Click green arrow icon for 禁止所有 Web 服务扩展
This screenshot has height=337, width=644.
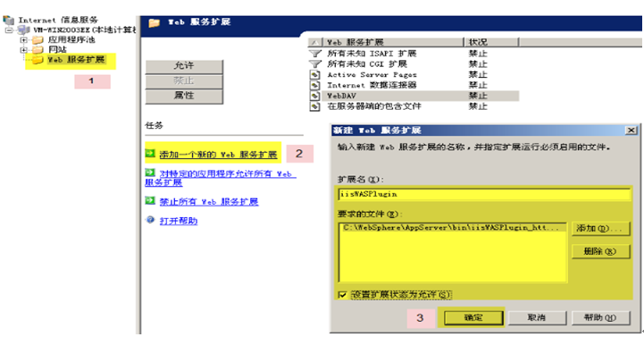[x=150, y=200]
